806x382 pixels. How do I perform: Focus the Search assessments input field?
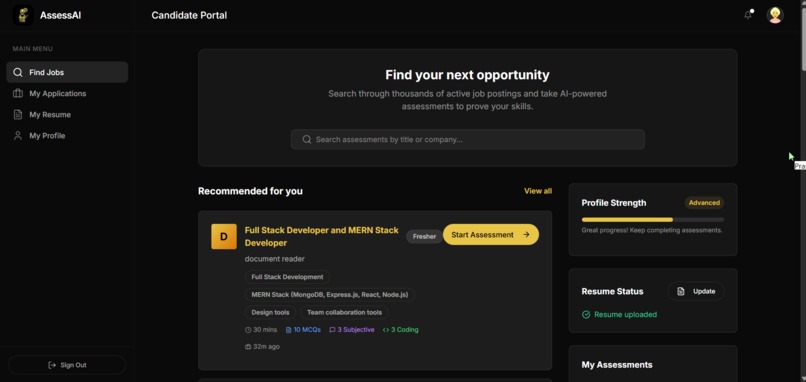click(x=468, y=139)
